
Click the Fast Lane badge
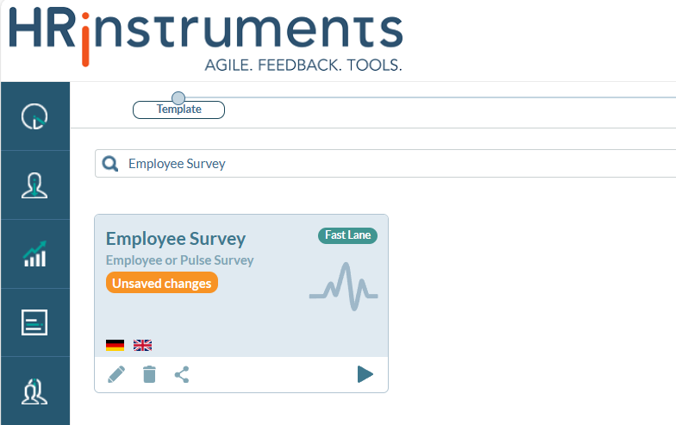click(348, 235)
